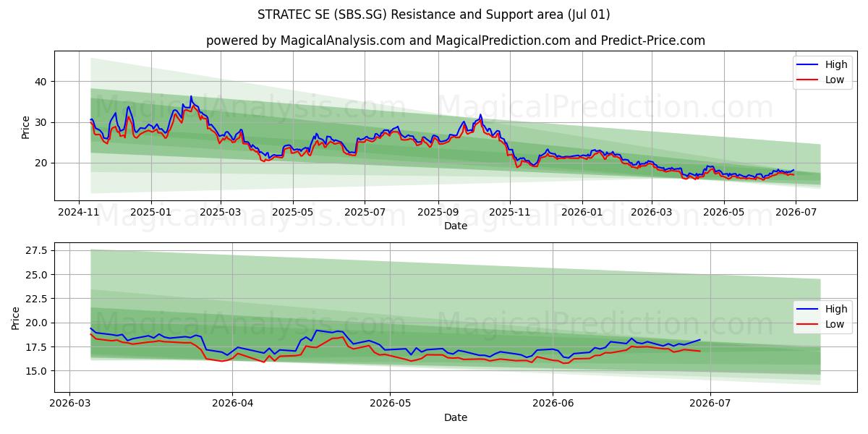Click the 'Date' x-axis label of bottom chart

tap(456, 418)
